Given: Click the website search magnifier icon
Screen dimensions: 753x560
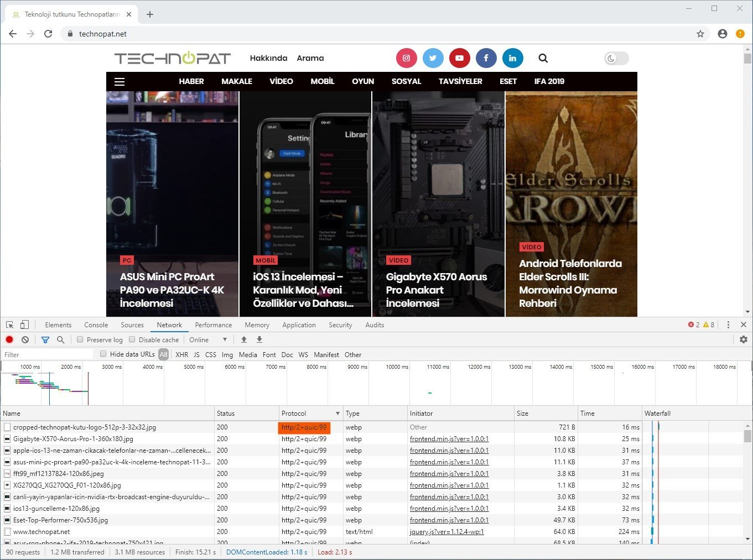Looking at the screenshot, I should pos(543,58).
